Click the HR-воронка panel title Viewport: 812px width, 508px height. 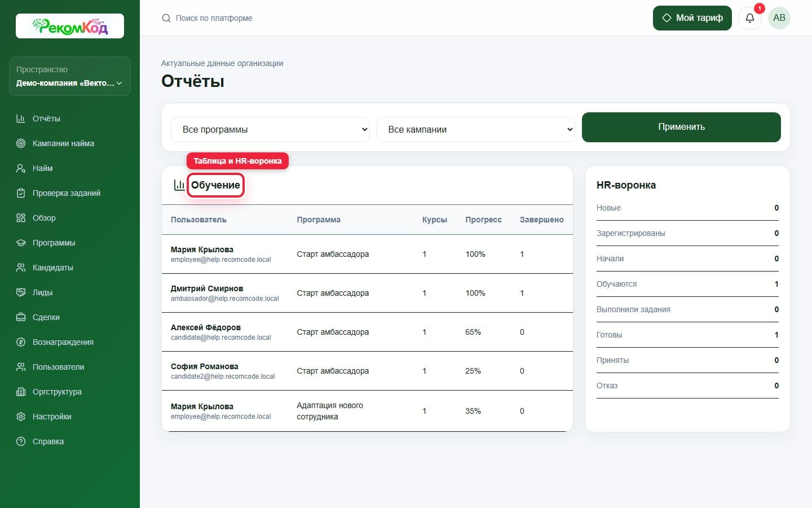point(626,185)
